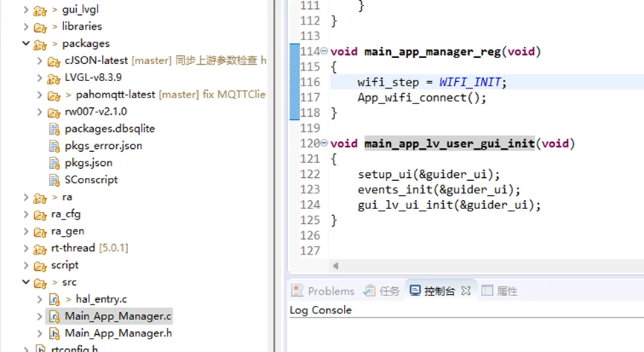Click line number 116 in the gutter

(x=310, y=82)
